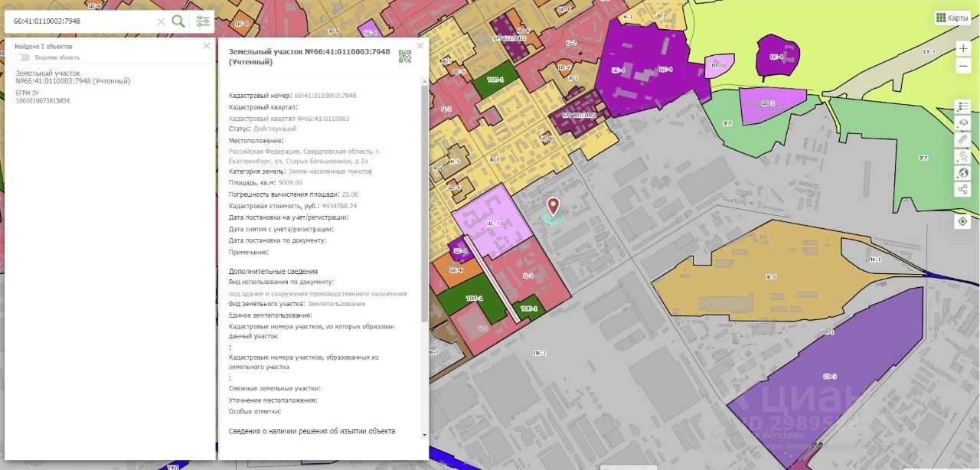
Task: Close the land parcel info card
Action: [420, 46]
